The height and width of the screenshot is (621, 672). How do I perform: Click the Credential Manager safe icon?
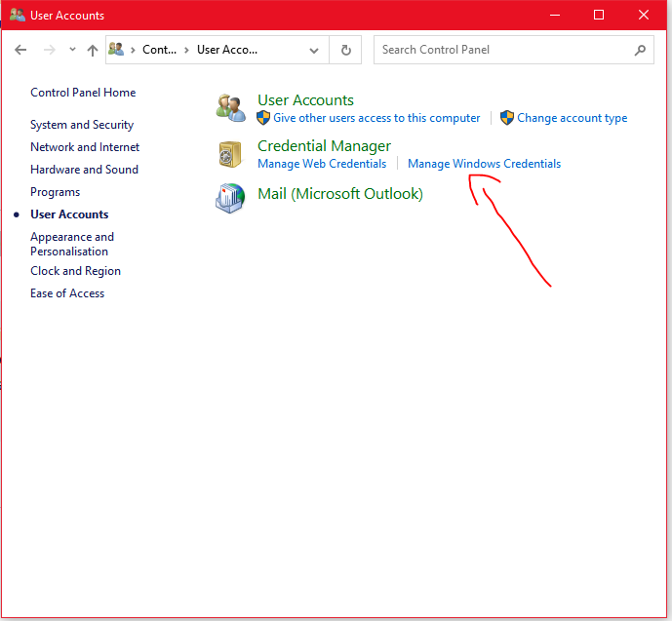pyautogui.click(x=230, y=154)
